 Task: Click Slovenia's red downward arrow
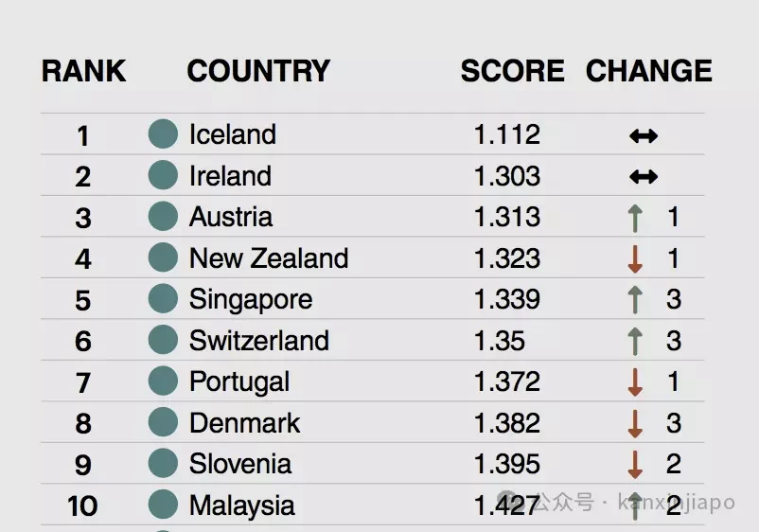[635, 465]
